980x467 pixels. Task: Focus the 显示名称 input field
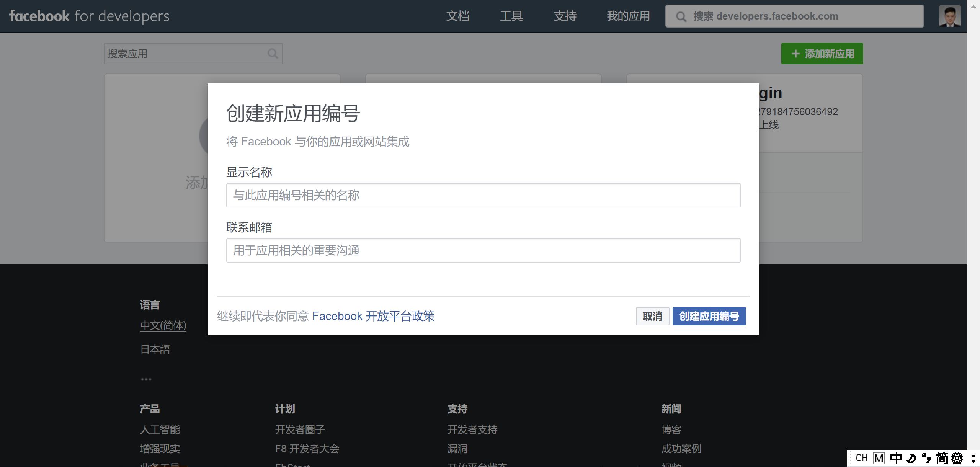(483, 195)
